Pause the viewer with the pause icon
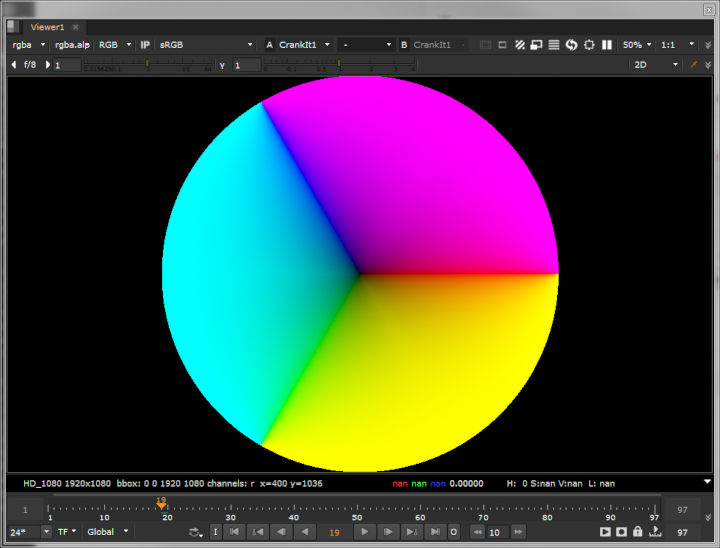The width and height of the screenshot is (720, 548). click(607, 45)
